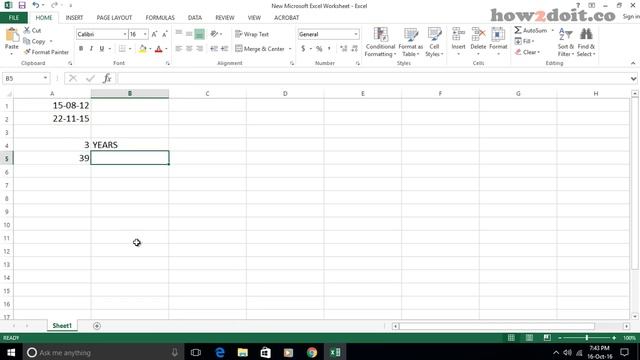The width and height of the screenshot is (640, 360).
Task: Click the formula bar input field
Action: tap(373, 78)
